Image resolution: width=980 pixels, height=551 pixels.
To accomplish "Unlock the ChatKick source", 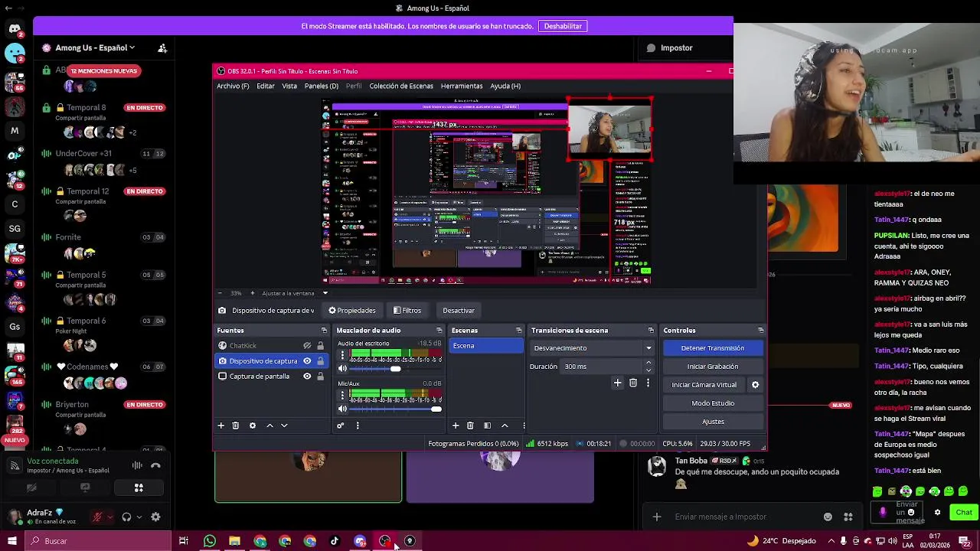I will [x=320, y=346].
